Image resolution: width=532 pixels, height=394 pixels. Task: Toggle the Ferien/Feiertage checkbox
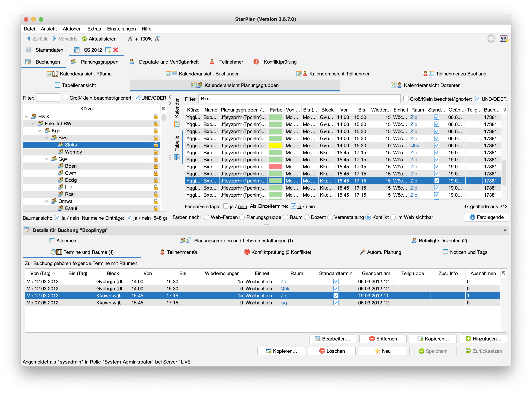tap(226, 206)
